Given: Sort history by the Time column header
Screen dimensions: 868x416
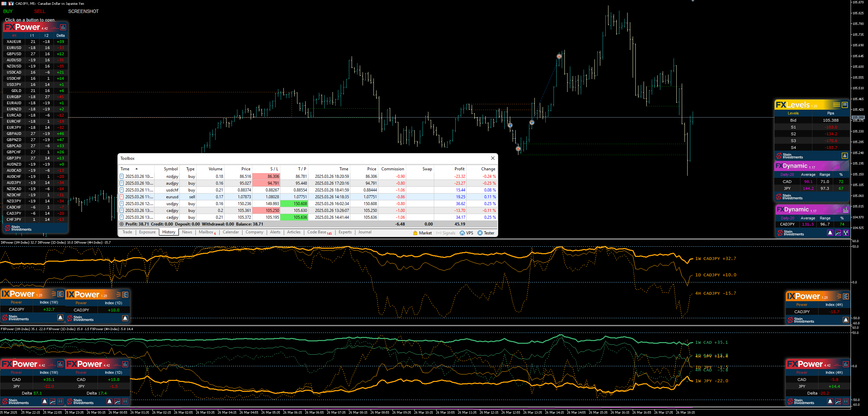Looking at the screenshot, I should 125,169.
